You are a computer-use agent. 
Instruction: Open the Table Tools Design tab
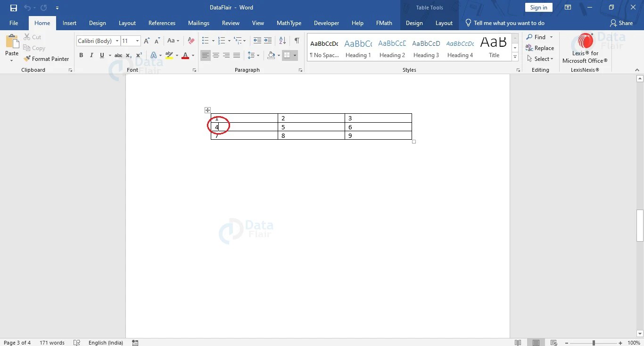(x=414, y=23)
